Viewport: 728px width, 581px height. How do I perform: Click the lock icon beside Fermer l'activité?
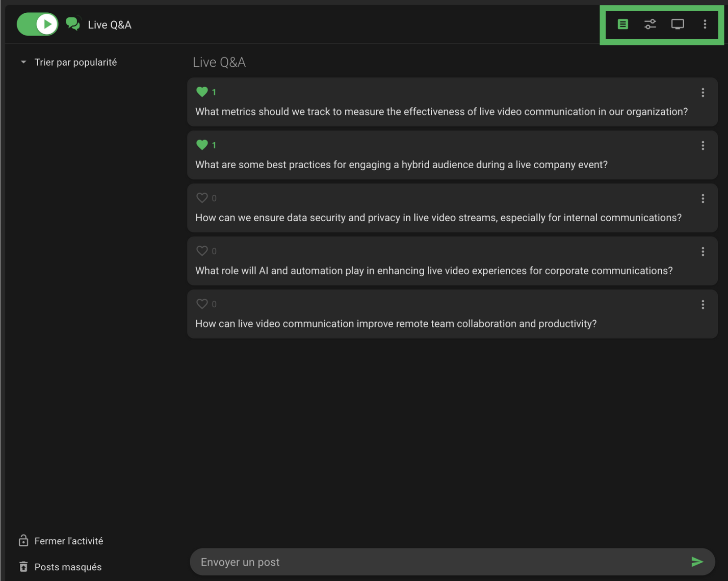[23, 541]
